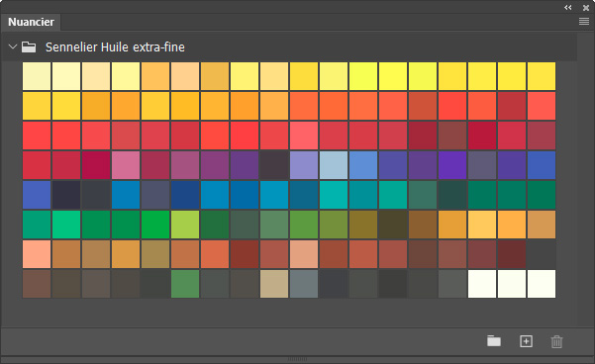Add a new swatch with plus icon
The height and width of the screenshot is (364, 595).
pyautogui.click(x=526, y=341)
